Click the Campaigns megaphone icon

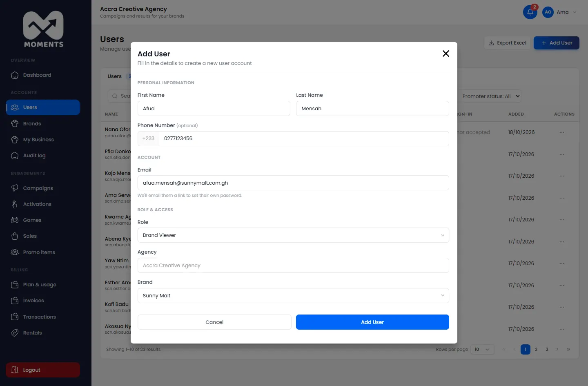[x=15, y=188]
